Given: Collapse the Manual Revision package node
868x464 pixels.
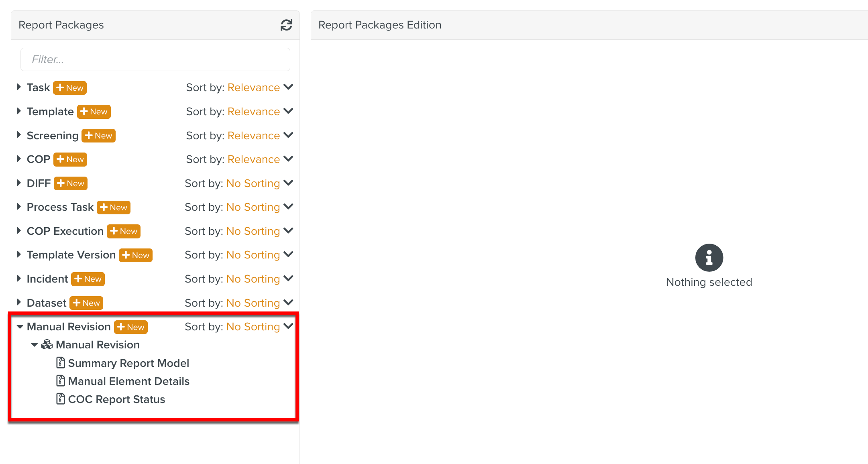Looking at the screenshot, I should [35, 345].
